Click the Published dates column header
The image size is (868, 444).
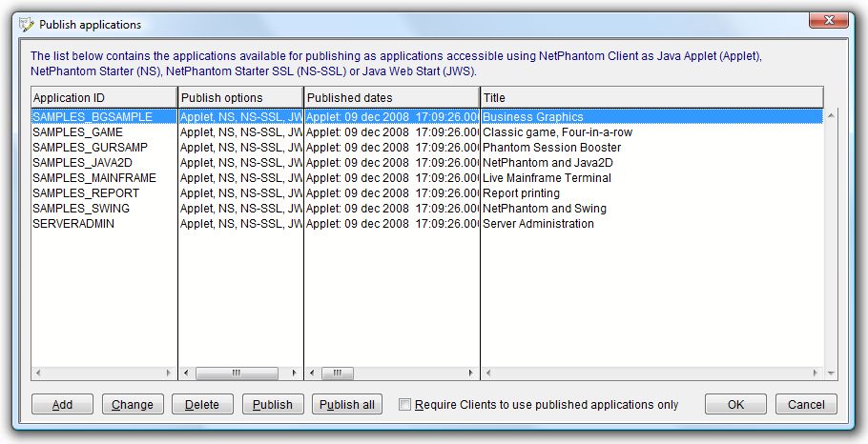pyautogui.click(x=392, y=97)
